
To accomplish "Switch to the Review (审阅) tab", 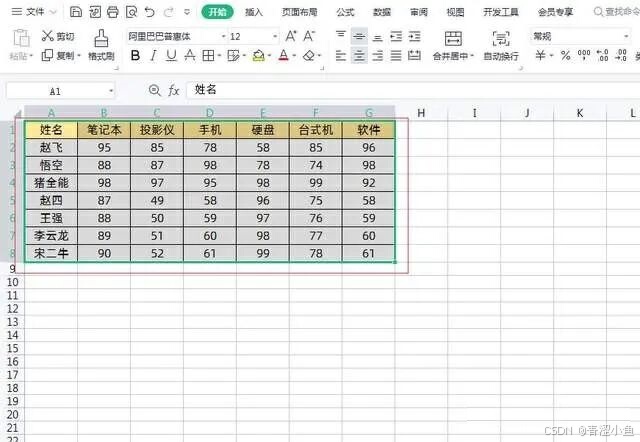I will tap(419, 12).
